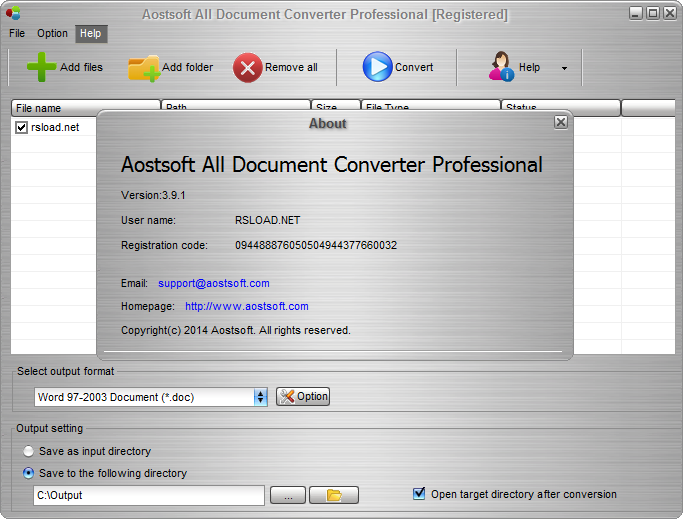Open the File menu
Viewport: 683px width, 519px height.
pyautogui.click(x=17, y=34)
